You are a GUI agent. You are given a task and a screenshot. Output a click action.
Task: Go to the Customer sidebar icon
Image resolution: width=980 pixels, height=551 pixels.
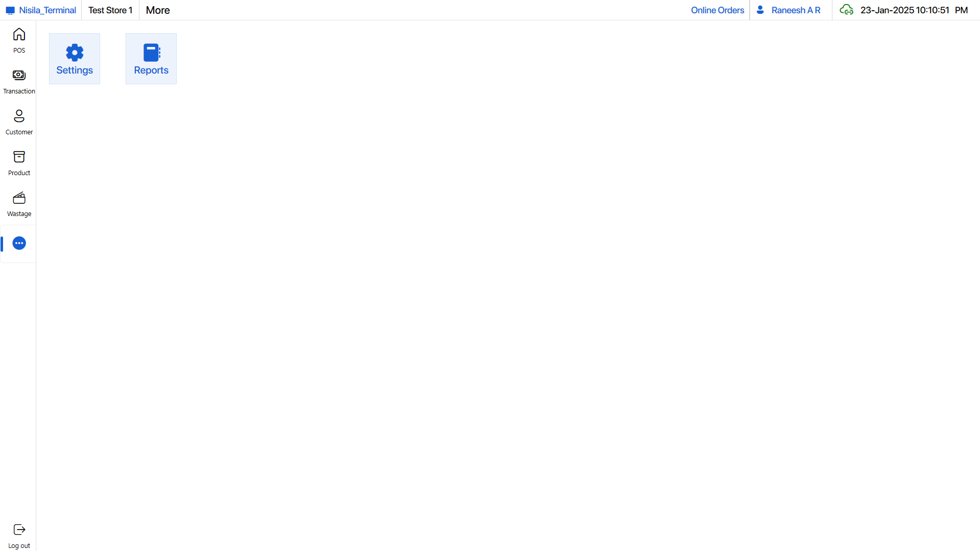click(x=19, y=116)
